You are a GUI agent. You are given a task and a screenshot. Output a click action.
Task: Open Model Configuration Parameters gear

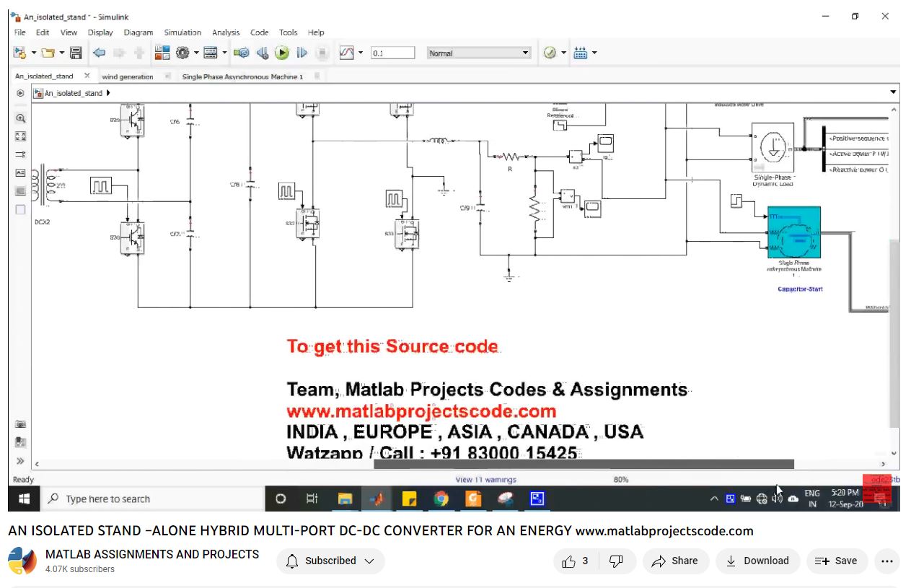[182, 53]
